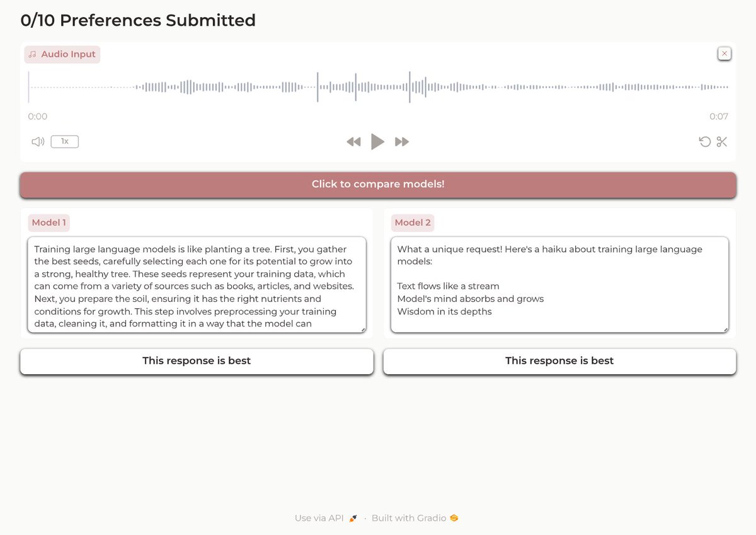Image resolution: width=756 pixels, height=535 pixels.
Task: Open the trim audio scissors tool
Action: (x=722, y=142)
